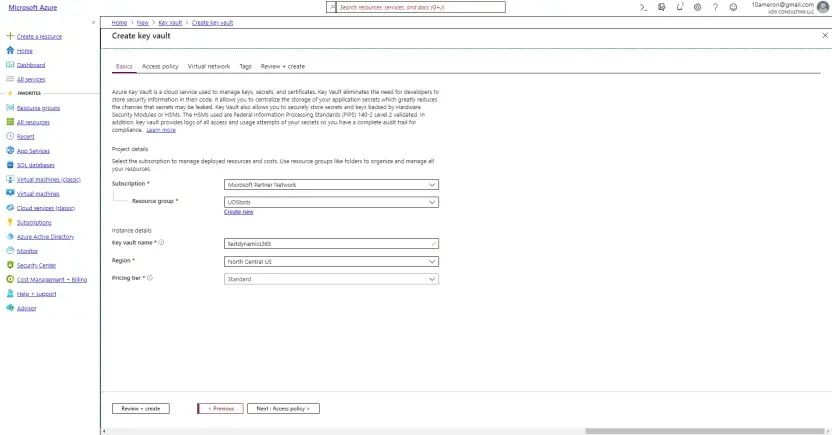Click the Recent clock icon
The height and width of the screenshot is (435, 832).
(x=10, y=136)
